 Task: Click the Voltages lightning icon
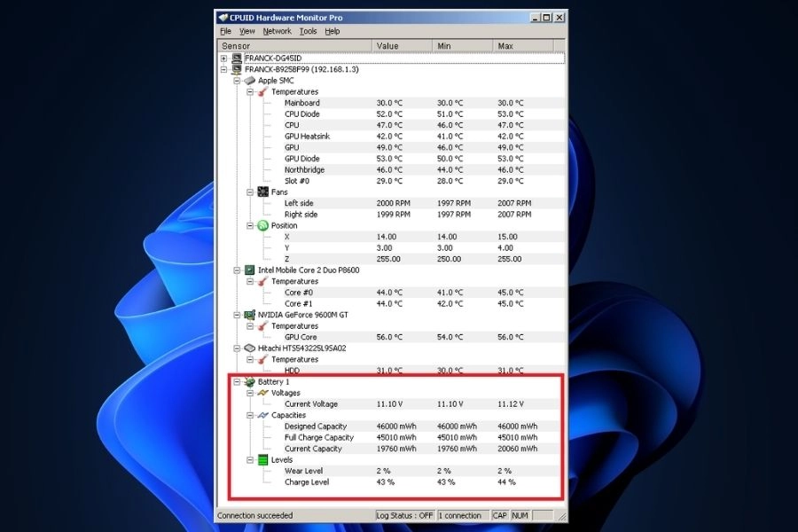click(x=262, y=393)
